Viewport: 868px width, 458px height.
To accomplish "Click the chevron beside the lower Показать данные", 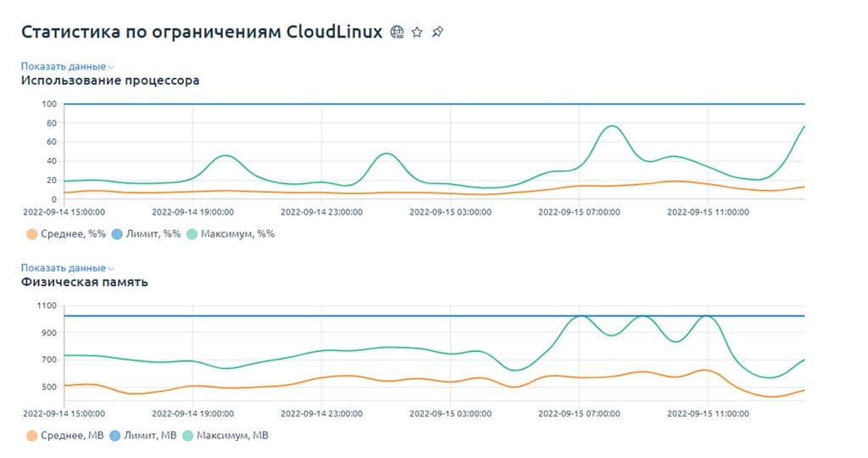I will pos(111,269).
